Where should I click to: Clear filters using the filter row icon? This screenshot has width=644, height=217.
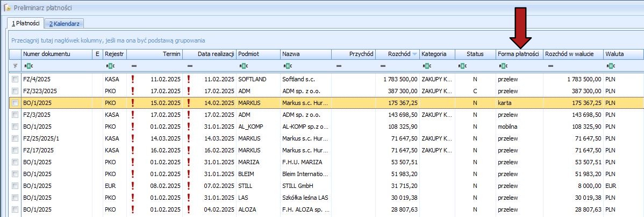click(x=15, y=66)
